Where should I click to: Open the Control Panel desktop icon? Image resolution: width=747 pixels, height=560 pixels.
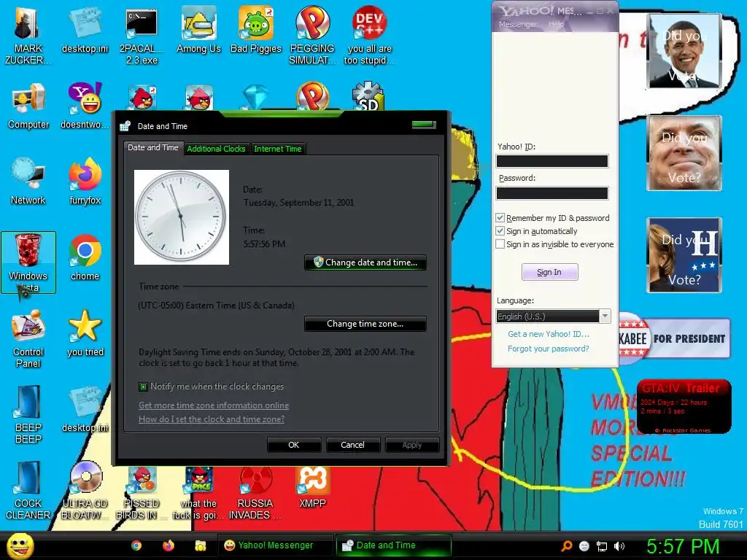click(x=28, y=338)
